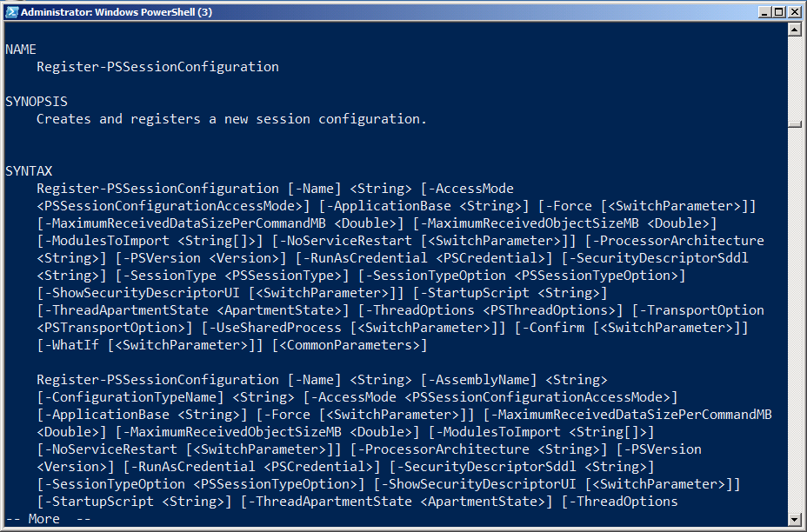This screenshot has width=807, height=532.
Task: Minimize the PowerShell window
Action: [764, 11]
